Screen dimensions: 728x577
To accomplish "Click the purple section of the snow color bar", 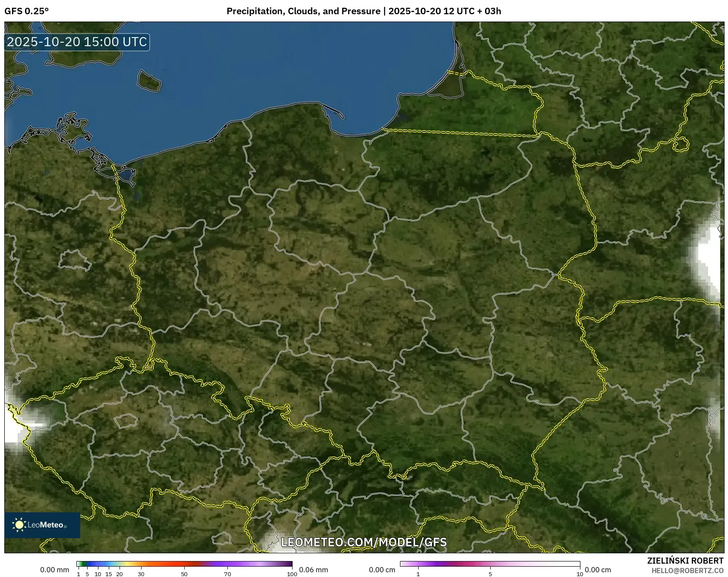I will coord(432,564).
